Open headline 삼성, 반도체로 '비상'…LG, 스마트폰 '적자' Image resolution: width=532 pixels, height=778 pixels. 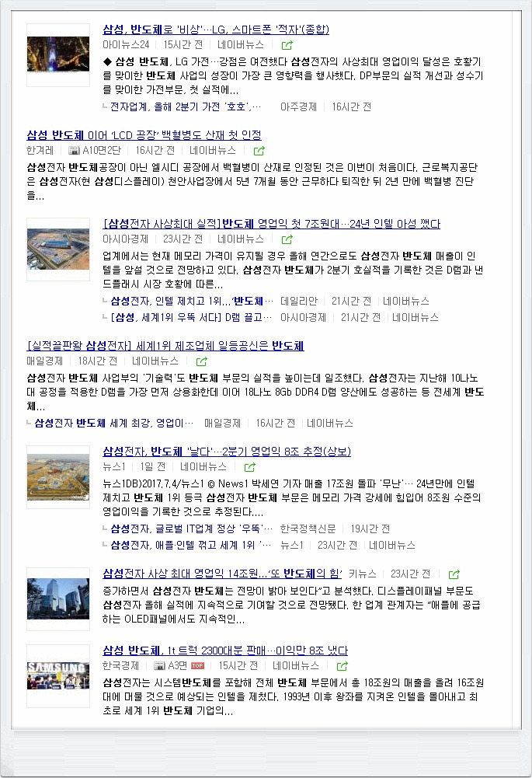216,30
